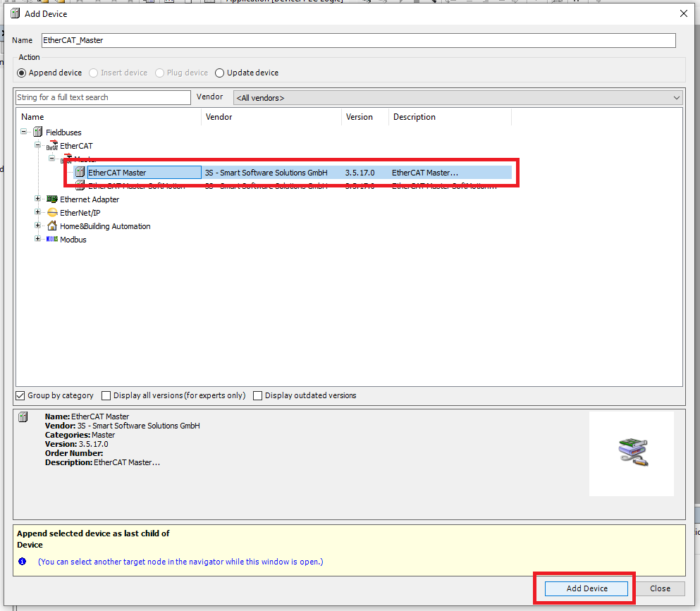Click the Close button

point(660,588)
